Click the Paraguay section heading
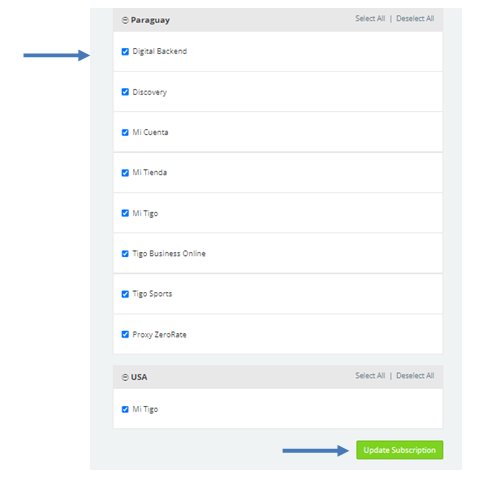493x478 pixels. tap(150, 20)
